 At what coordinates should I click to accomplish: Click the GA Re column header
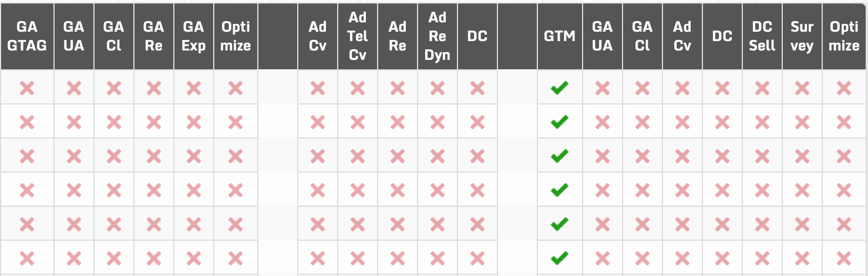pyautogui.click(x=154, y=36)
